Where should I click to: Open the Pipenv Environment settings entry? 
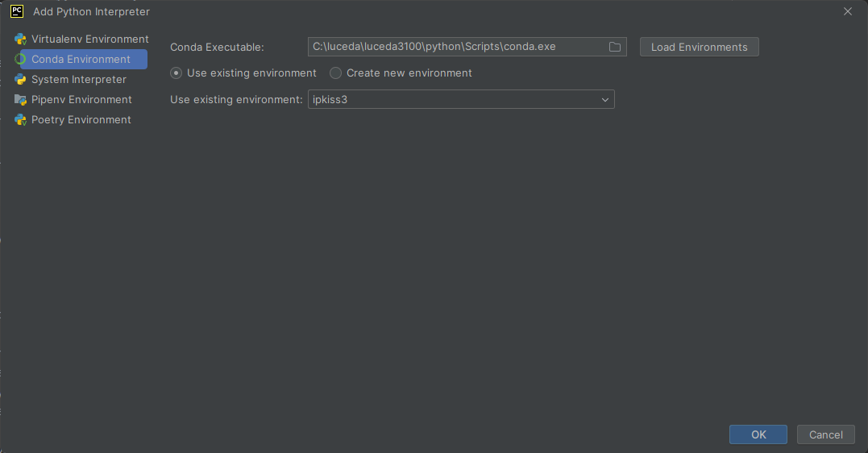click(81, 99)
